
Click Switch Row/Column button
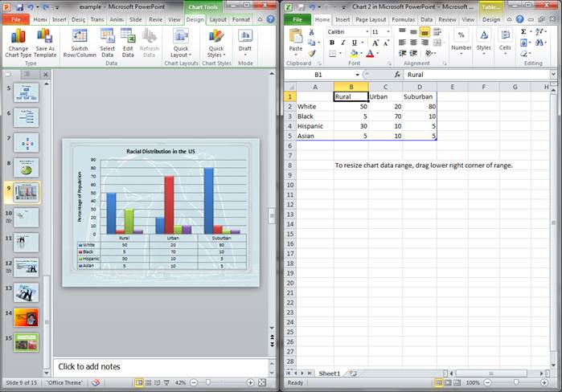80,42
